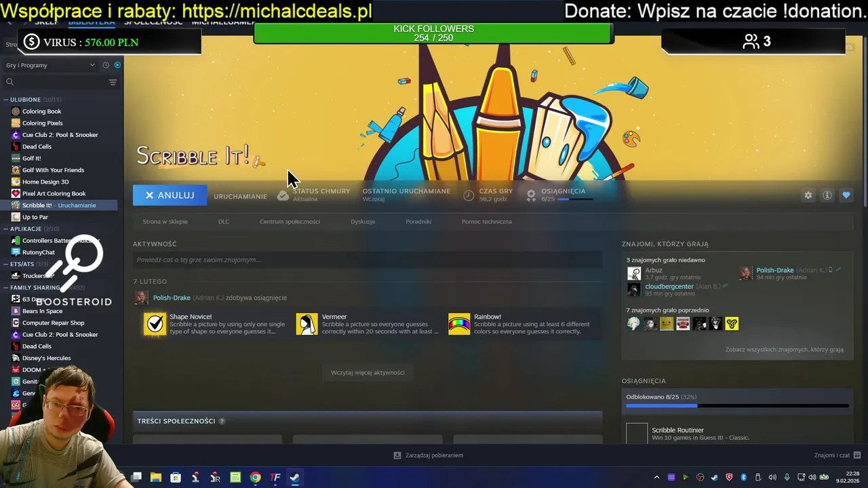Click Polish-Drake's avatar in the activity feed
Screen dimensions: 868x488
(141, 298)
